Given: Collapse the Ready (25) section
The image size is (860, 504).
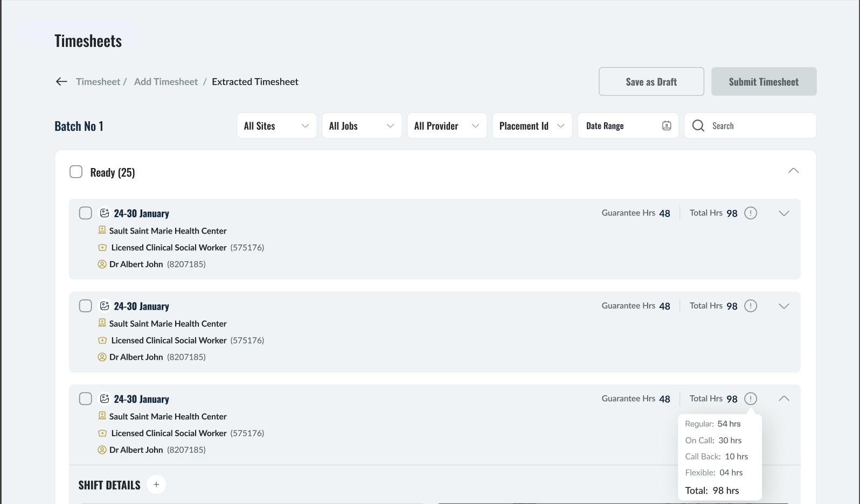Looking at the screenshot, I should click(793, 171).
